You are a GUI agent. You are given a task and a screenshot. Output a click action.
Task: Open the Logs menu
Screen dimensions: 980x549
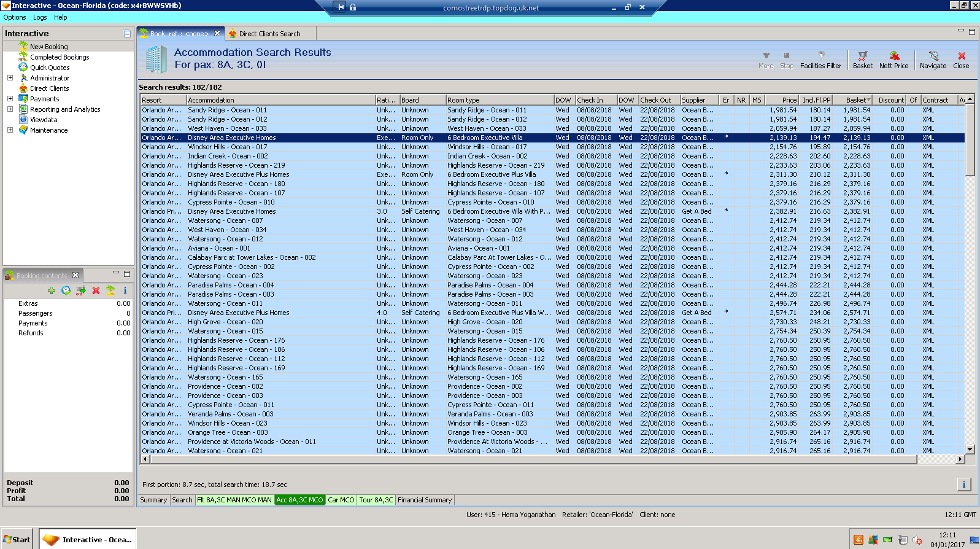pos(40,17)
